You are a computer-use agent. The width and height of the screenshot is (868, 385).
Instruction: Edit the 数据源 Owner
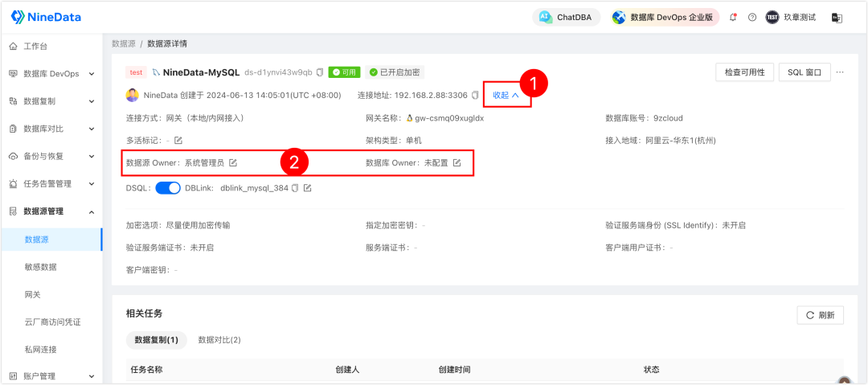tap(233, 163)
